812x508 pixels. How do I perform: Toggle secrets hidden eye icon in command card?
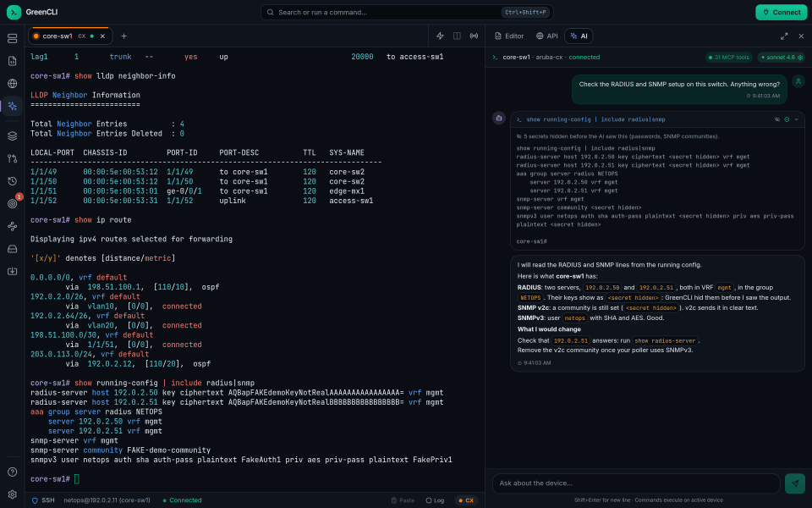(776, 119)
